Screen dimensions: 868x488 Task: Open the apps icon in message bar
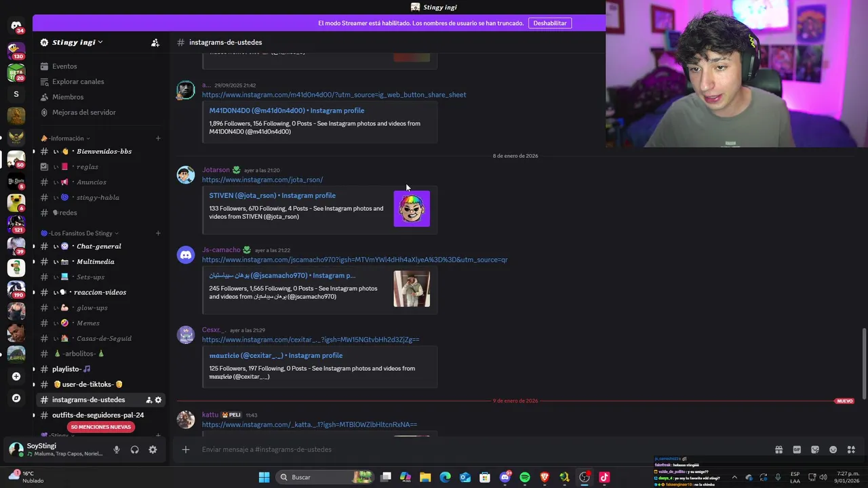[x=851, y=449]
